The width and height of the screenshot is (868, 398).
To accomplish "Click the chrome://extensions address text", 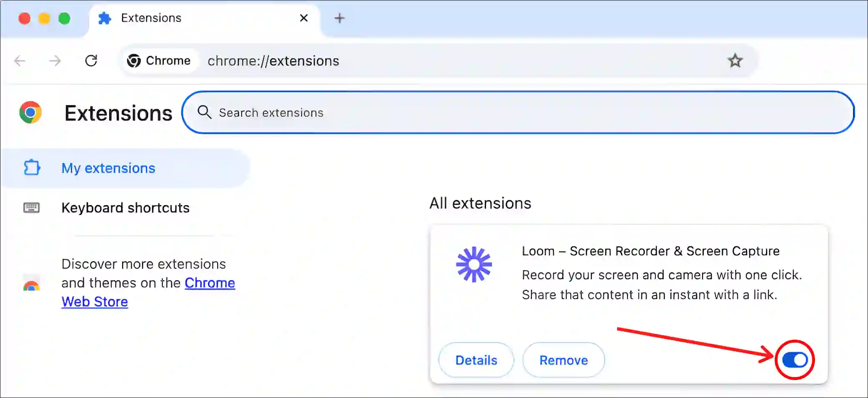I will 273,61.
